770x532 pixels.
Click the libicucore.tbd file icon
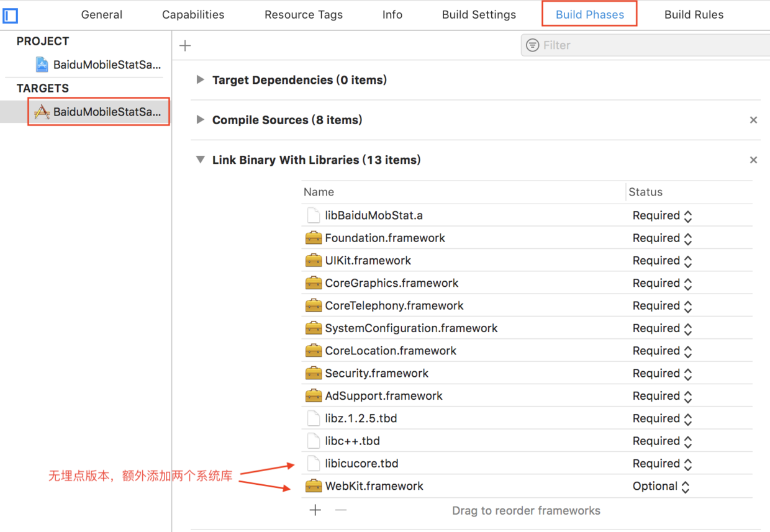point(314,464)
